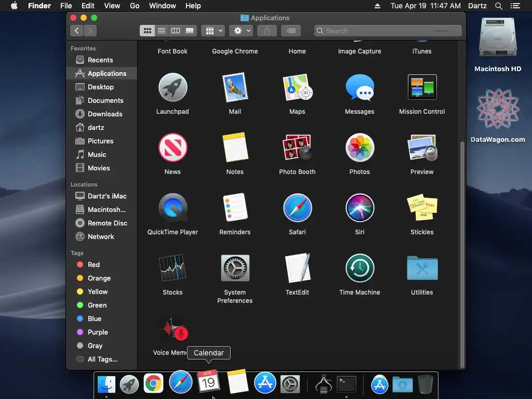The width and height of the screenshot is (532, 399).
Task: Select the Voice Memos app icon
Action: click(x=174, y=329)
